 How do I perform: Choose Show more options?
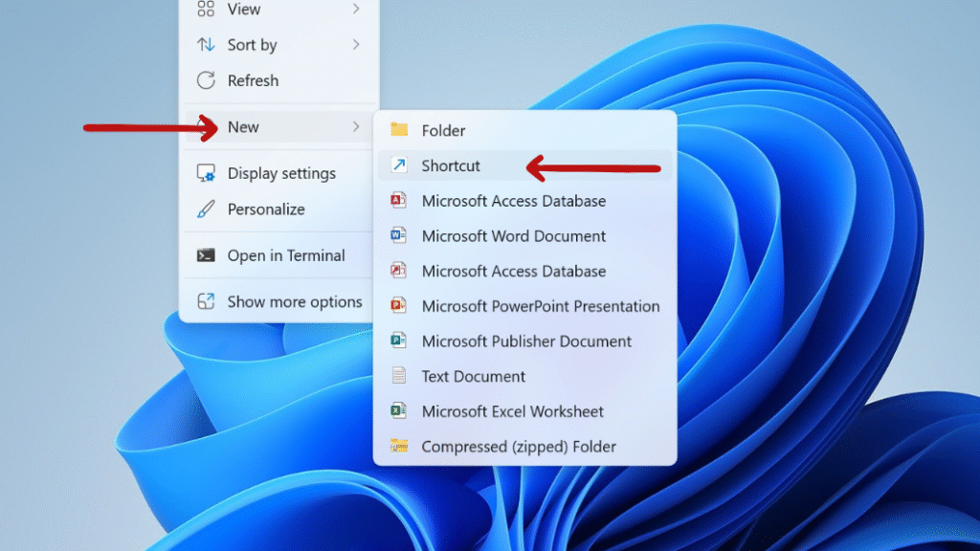[x=278, y=301]
